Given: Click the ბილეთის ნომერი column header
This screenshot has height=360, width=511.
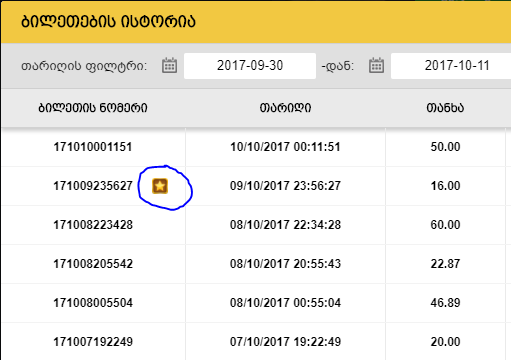Looking at the screenshot, I should (93, 108).
